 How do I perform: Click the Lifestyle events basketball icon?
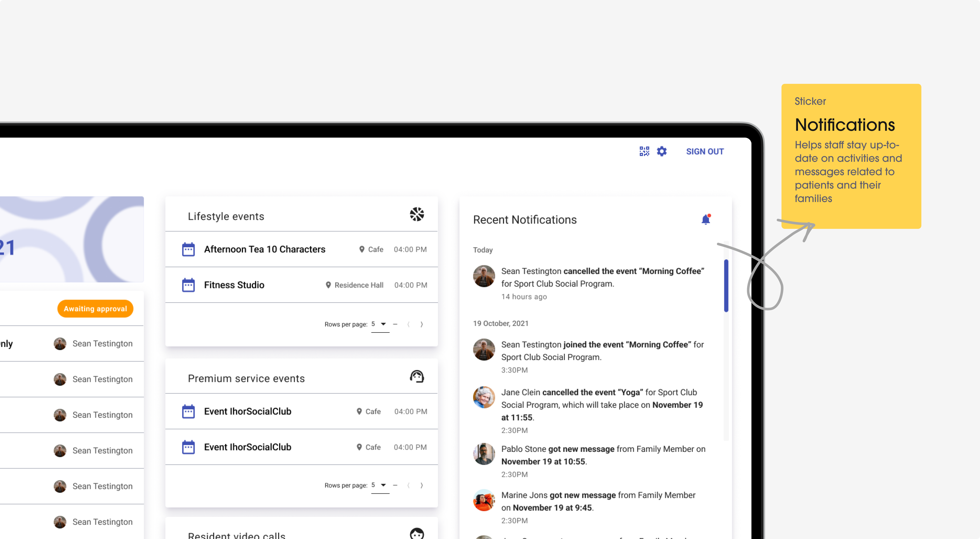click(417, 214)
